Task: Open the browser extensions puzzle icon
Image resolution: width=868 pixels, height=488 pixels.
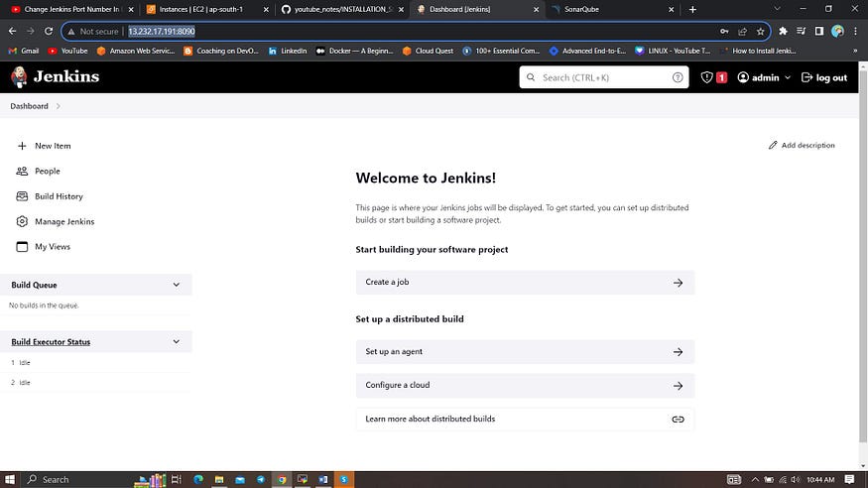Action: pos(783,32)
